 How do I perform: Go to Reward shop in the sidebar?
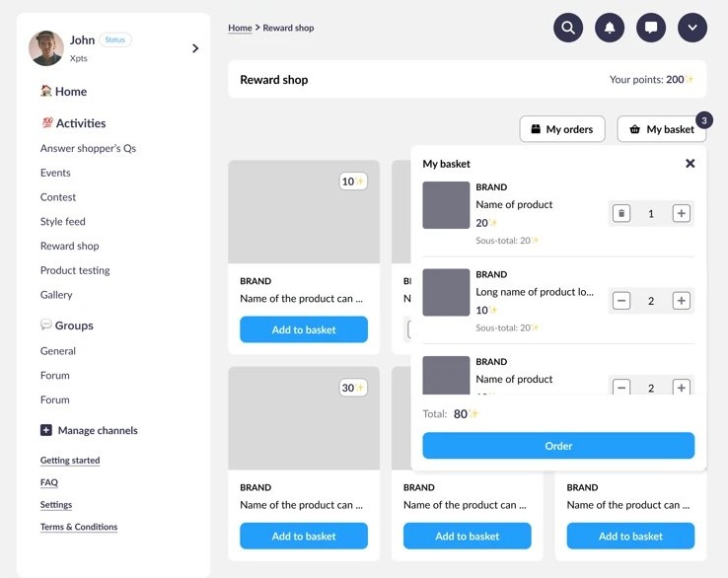(x=69, y=247)
